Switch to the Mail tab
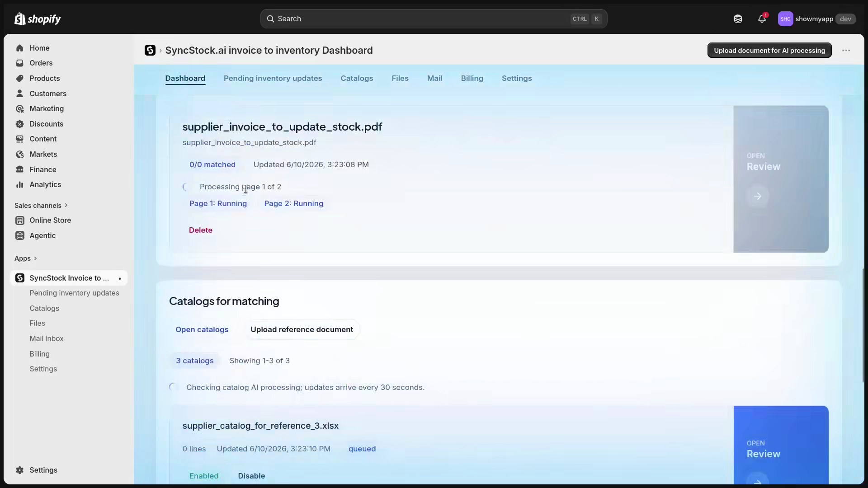Viewport: 868px width, 488px height. [x=434, y=79]
